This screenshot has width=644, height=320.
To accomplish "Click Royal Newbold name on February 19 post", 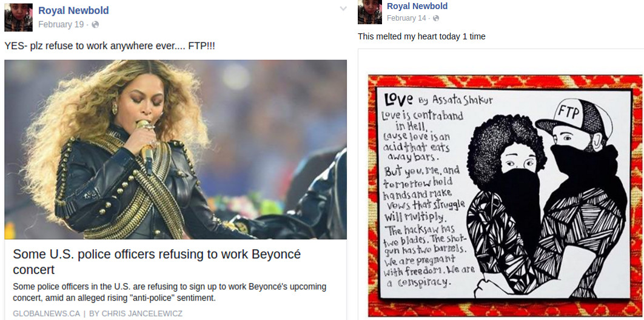I will coord(73,11).
